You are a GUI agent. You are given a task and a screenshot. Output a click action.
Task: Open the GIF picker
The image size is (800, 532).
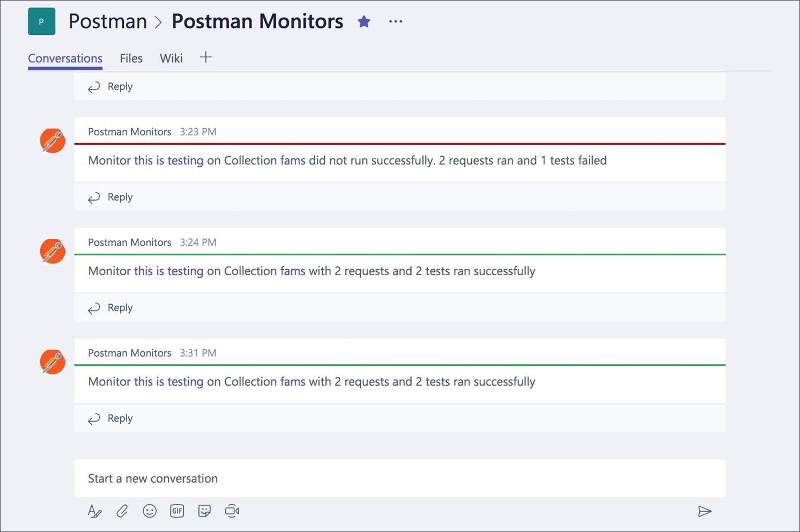(177, 511)
